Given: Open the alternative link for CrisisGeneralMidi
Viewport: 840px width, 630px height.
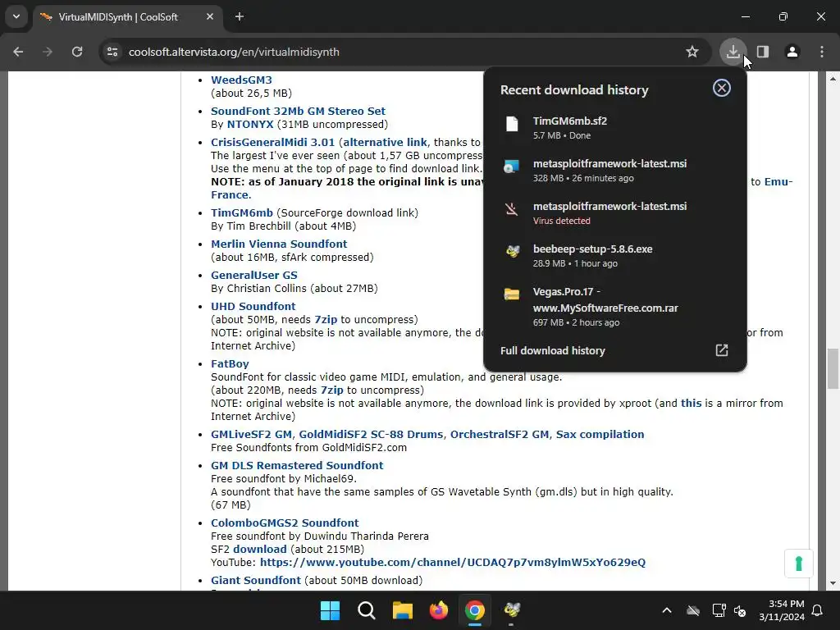Looking at the screenshot, I should 385,143.
